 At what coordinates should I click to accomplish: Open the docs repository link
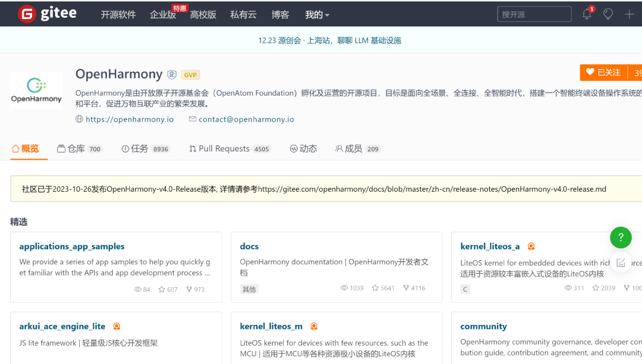tap(249, 246)
